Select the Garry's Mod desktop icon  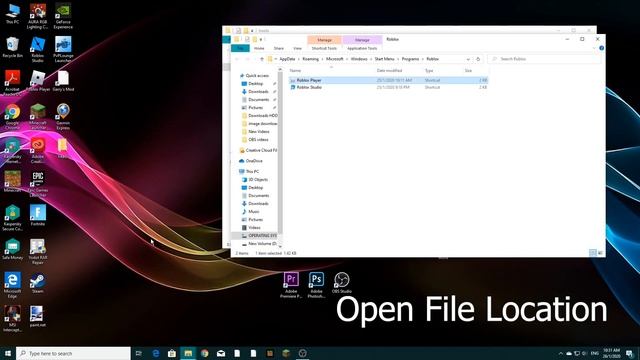(x=63, y=81)
